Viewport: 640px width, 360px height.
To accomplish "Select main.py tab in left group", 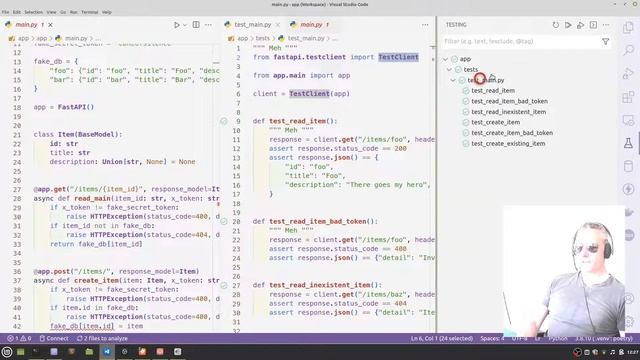I will tap(26, 25).
